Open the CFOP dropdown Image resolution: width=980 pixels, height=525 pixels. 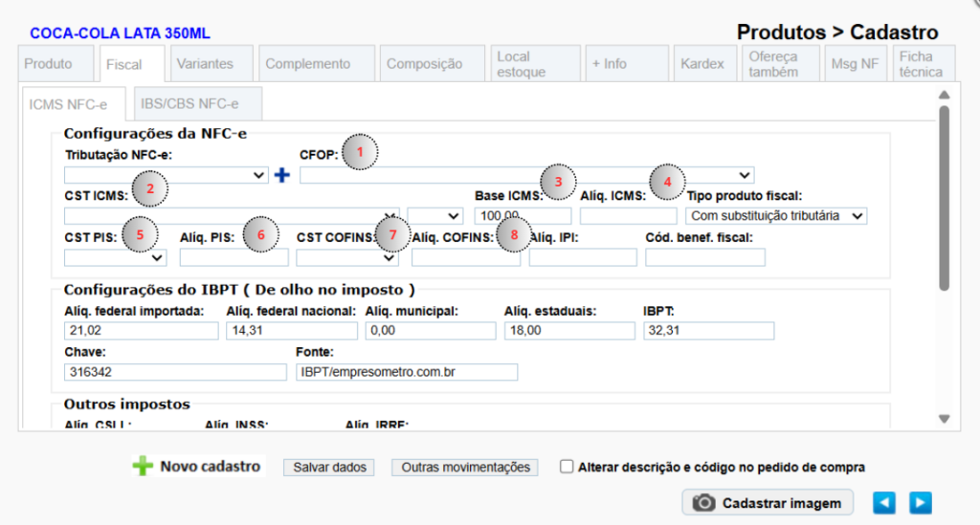point(527,175)
